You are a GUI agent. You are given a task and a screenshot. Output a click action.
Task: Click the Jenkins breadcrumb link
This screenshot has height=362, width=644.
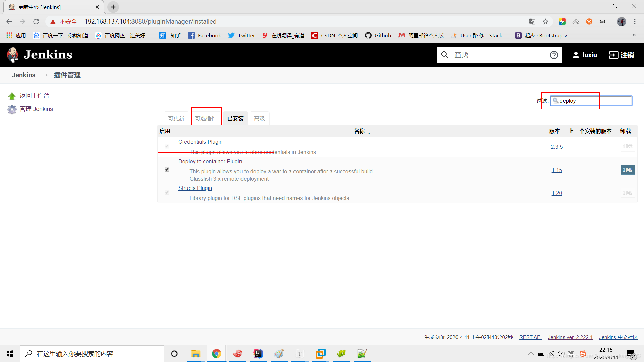pos(23,75)
